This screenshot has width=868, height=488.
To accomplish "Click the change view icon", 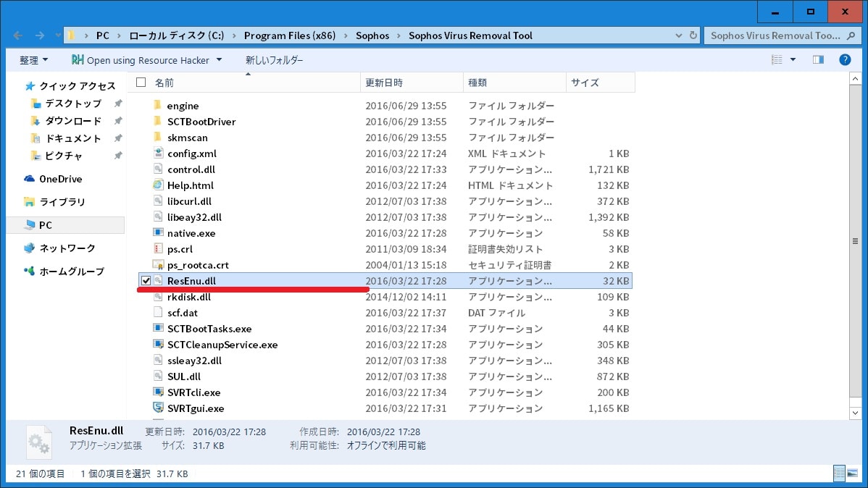I will pyautogui.click(x=777, y=60).
